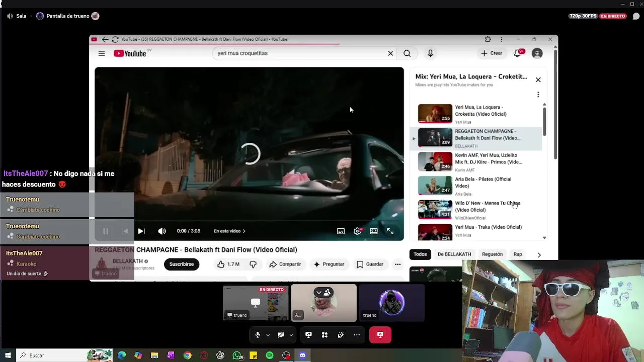This screenshot has width=644, height=362.
Task: Go to the YouTube home logo
Action: pyautogui.click(x=130, y=53)
